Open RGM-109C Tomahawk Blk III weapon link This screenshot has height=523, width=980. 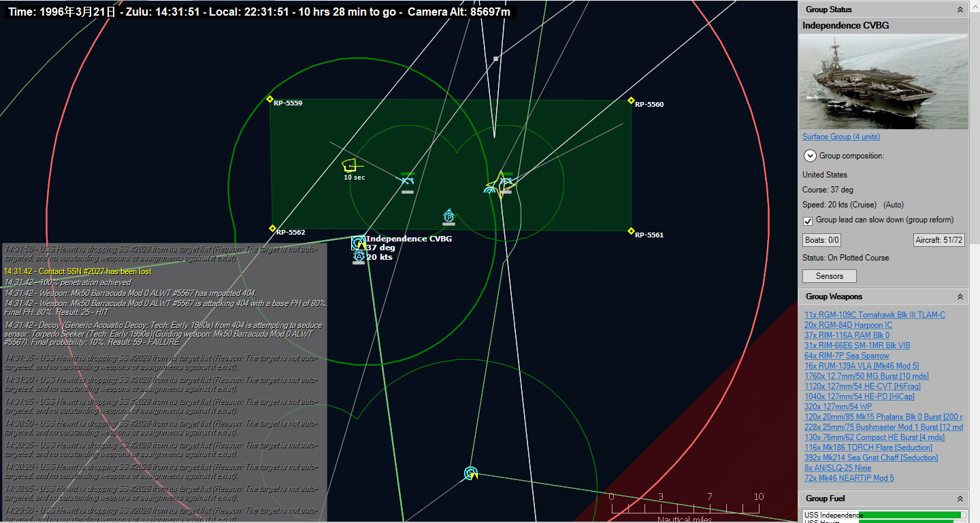tap(875, 315)
